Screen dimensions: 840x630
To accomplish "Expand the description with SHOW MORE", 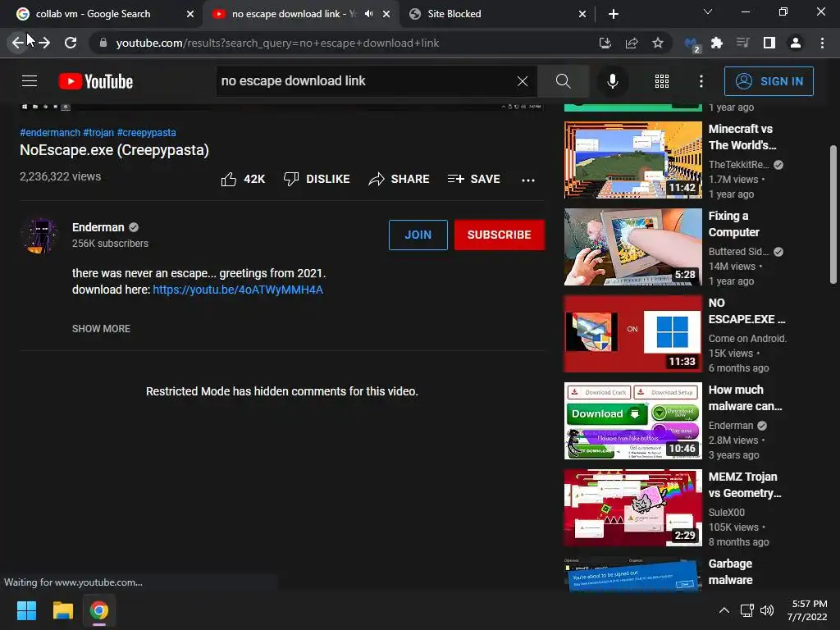I will (101, 328).
